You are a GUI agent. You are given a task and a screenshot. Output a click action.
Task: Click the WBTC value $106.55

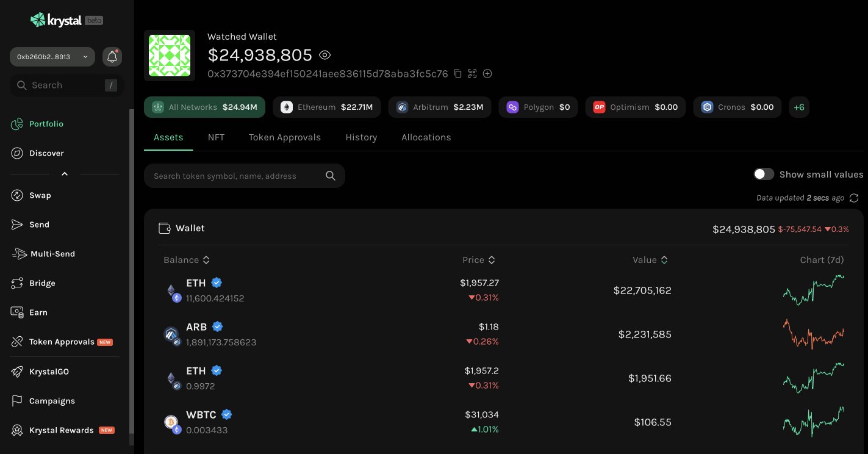653,422
